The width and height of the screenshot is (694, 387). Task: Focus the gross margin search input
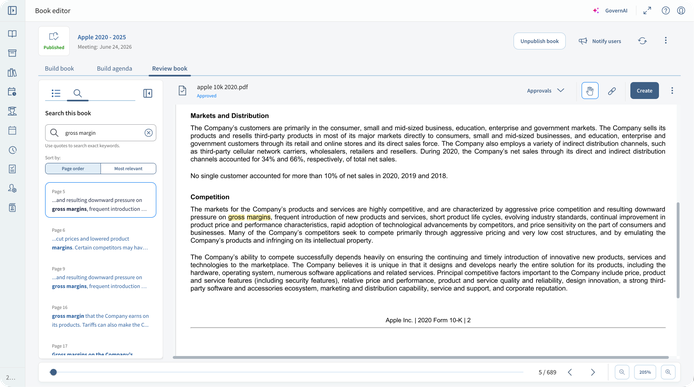click(101, 133)
